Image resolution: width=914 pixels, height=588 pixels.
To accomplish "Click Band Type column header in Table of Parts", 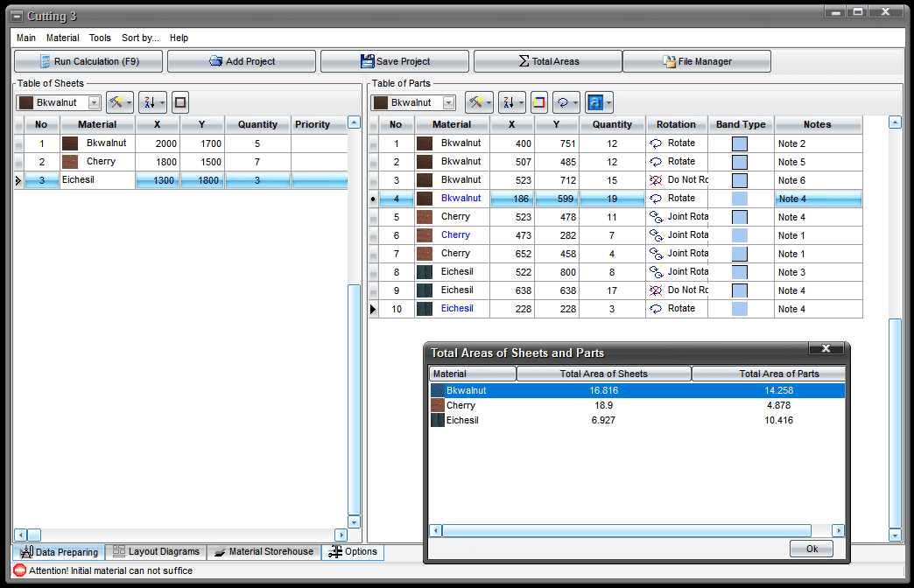I will point(741,124).
